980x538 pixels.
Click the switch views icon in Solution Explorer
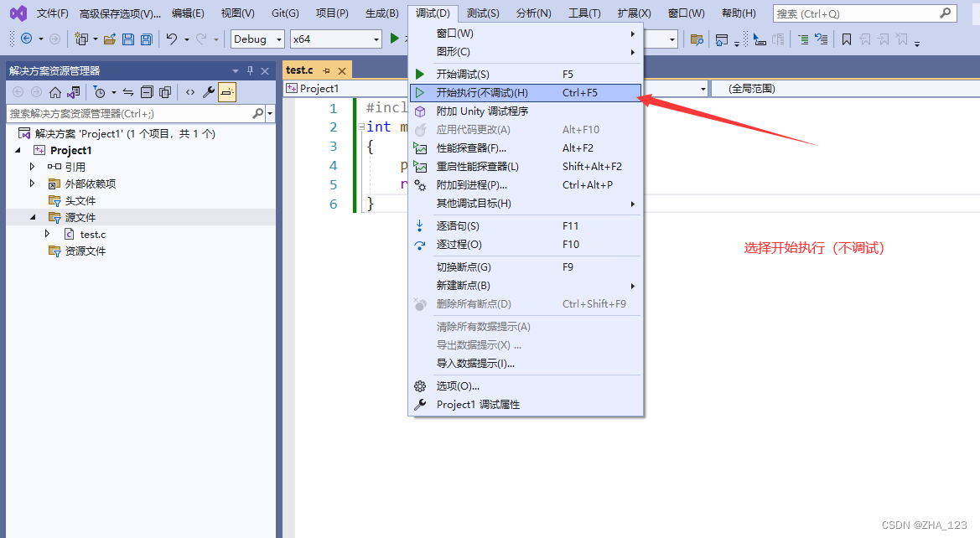point(74,92)
